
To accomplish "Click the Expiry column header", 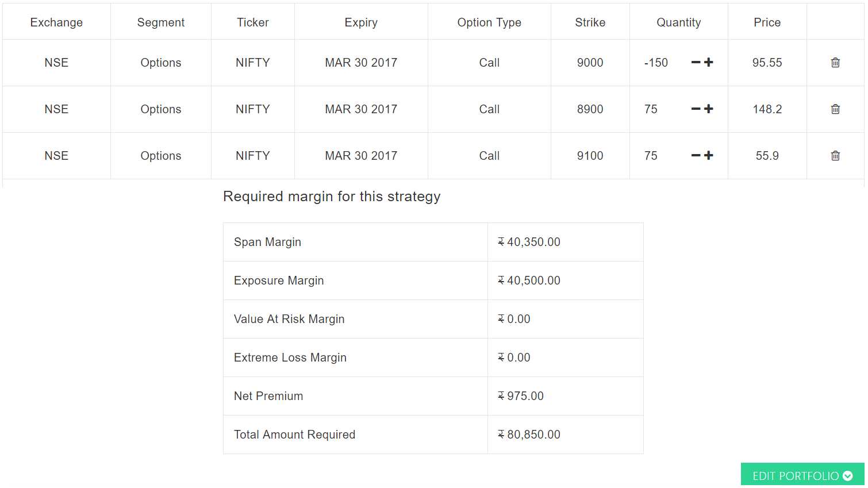I will click(361, 22).
